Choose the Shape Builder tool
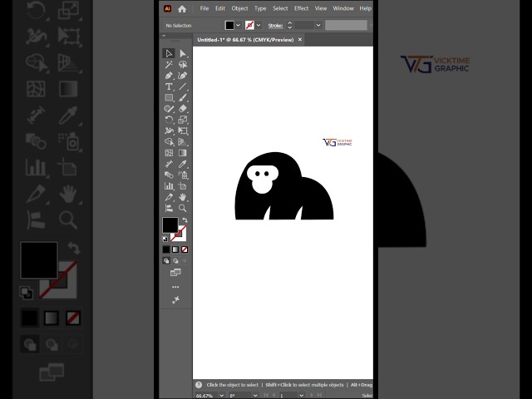The image size is (532, 399). (x=169, y=142)
